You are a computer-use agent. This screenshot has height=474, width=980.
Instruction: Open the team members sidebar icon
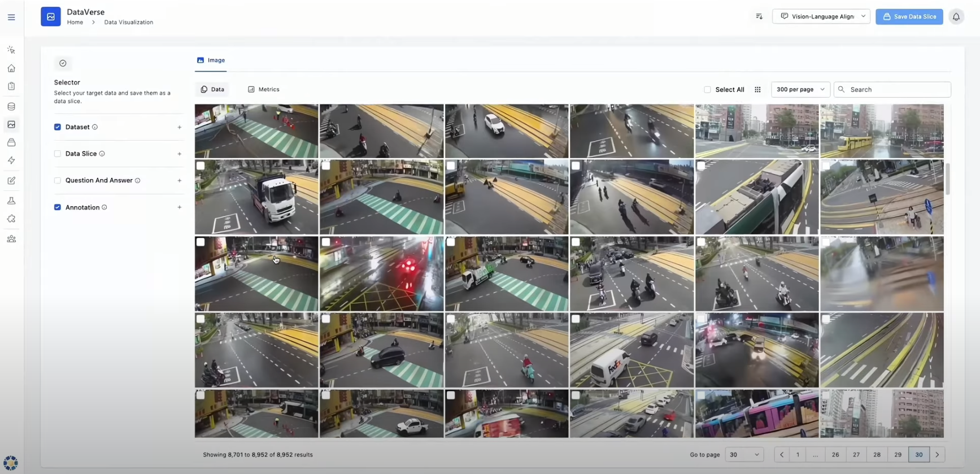(x=11, y=239)
